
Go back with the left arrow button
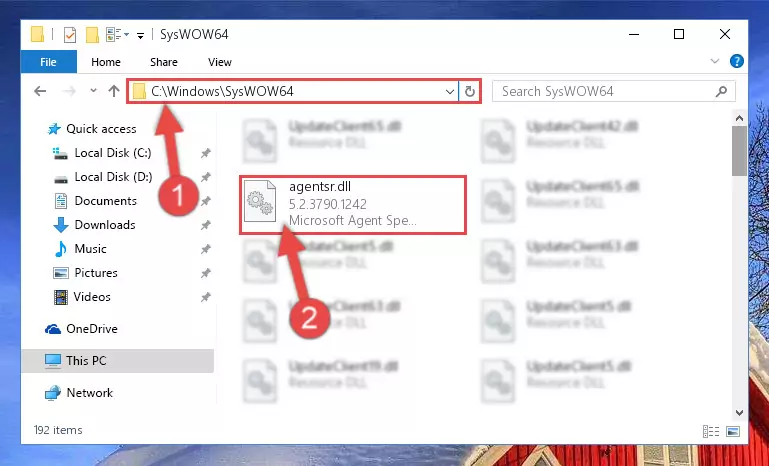point(40,91)
